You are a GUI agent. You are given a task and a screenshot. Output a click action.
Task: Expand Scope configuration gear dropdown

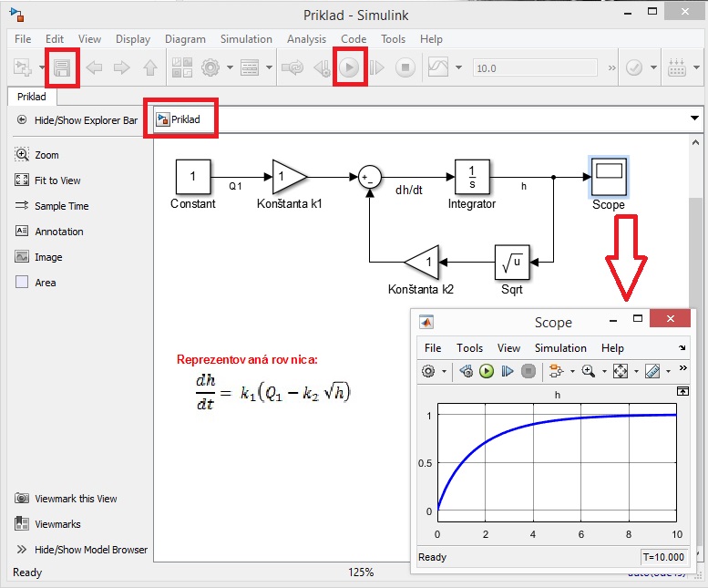coord(444,371)
